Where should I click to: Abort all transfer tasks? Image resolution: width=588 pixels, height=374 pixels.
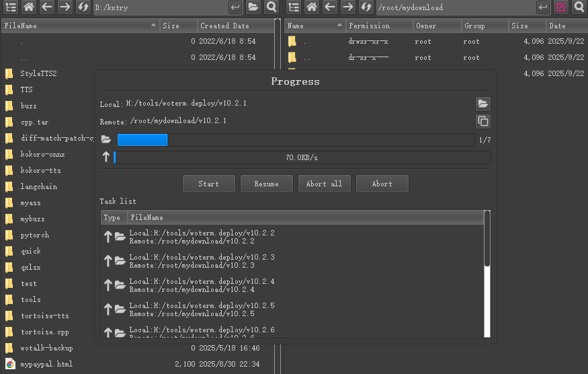coord(324,184)
